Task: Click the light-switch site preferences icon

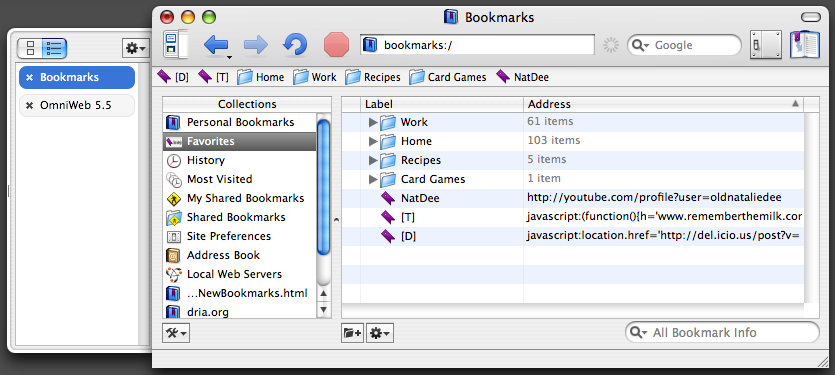Action: [x=766, y=45]
